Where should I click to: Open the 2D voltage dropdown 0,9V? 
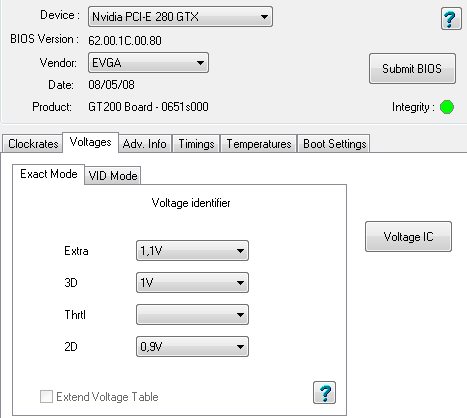(192, 347)
